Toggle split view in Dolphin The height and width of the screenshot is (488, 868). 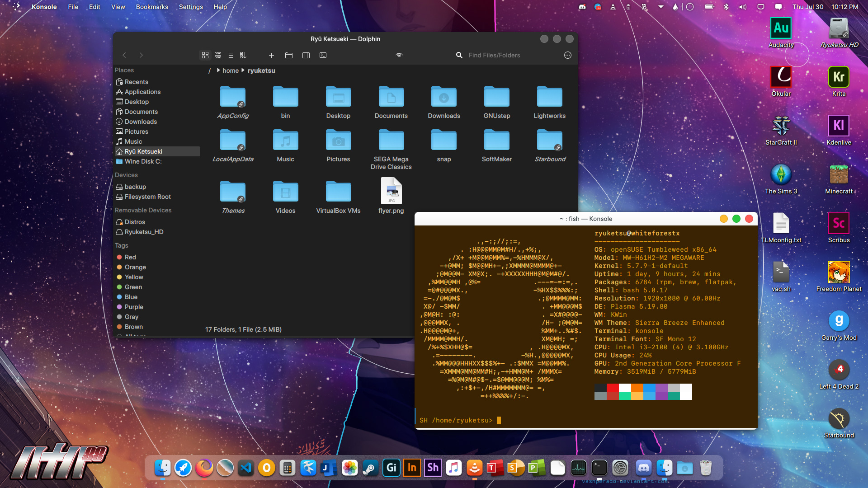(x=306, y=55)
